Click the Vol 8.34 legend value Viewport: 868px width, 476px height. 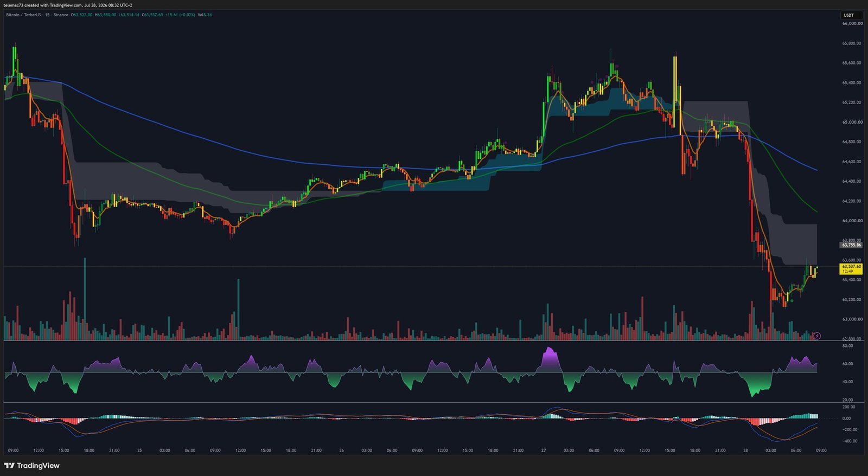(205, 15)
